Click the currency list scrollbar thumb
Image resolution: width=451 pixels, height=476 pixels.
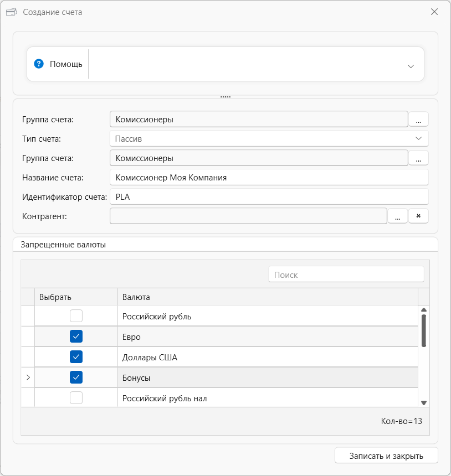pos(424,330)
